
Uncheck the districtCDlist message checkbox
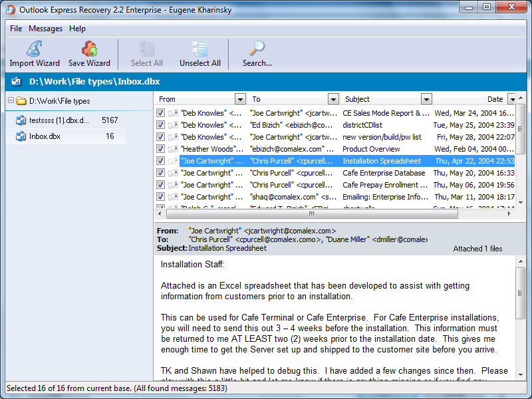coord(160,125)
